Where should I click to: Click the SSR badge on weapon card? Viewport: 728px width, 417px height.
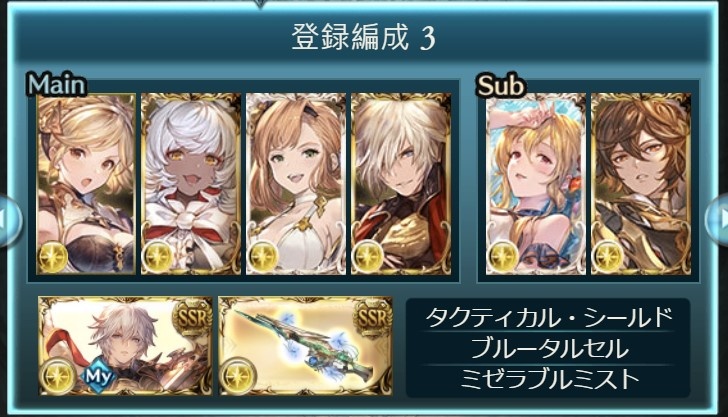click(x=372, y=317)
